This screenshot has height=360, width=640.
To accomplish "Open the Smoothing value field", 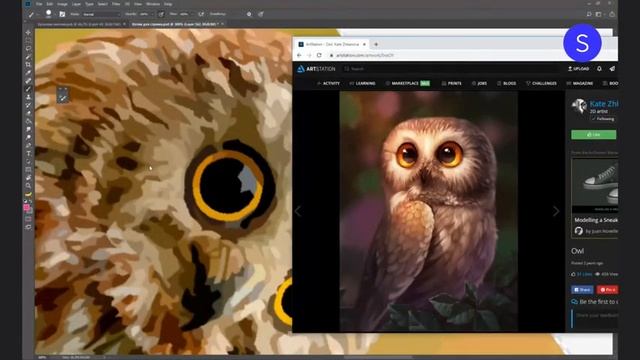I will (x=235, y=14).
